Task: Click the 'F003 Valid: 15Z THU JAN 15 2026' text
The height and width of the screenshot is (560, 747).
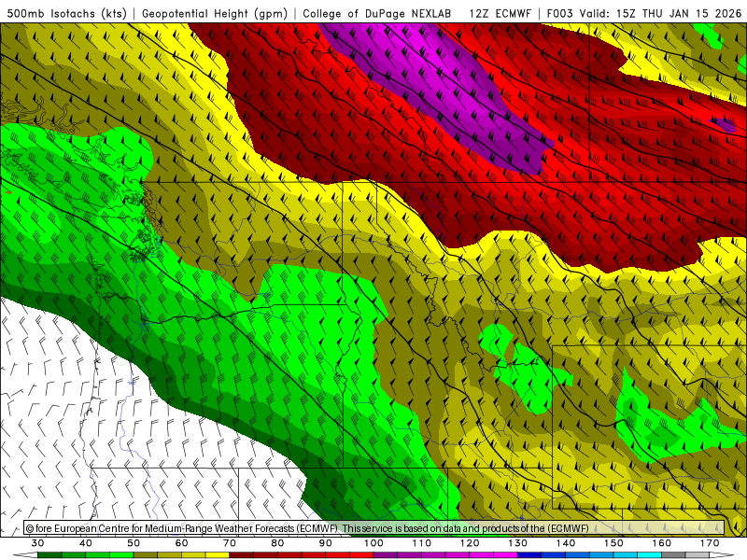Action: [644, 13]
